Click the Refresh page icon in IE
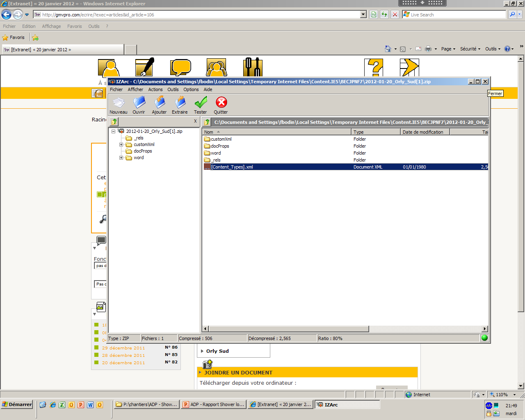The height and width of the screenshot is (420, 525). click(384, 15)
